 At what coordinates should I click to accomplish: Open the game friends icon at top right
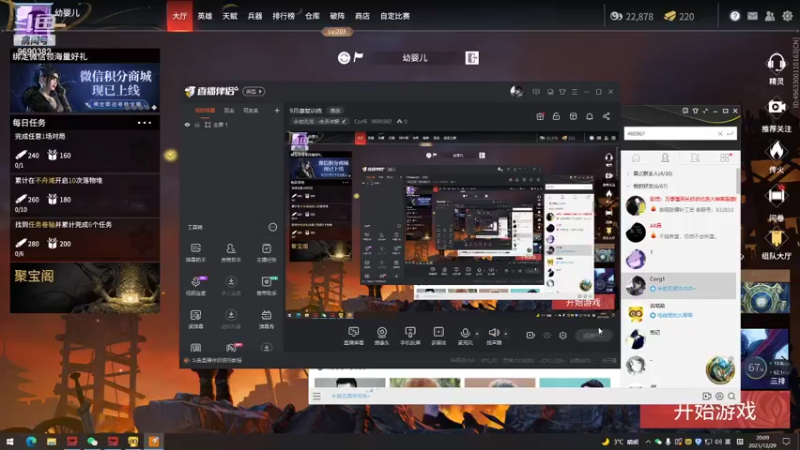(x=769, y=16)
